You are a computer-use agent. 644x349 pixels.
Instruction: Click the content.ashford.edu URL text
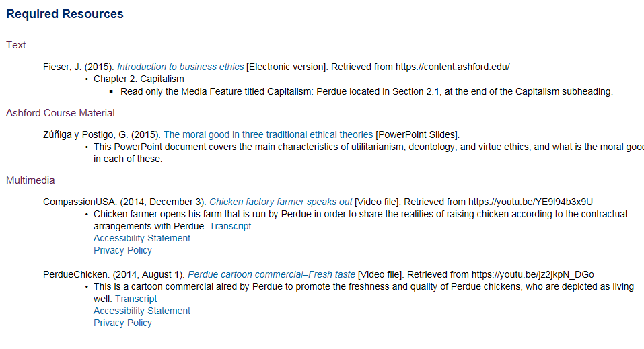[452, 67]
